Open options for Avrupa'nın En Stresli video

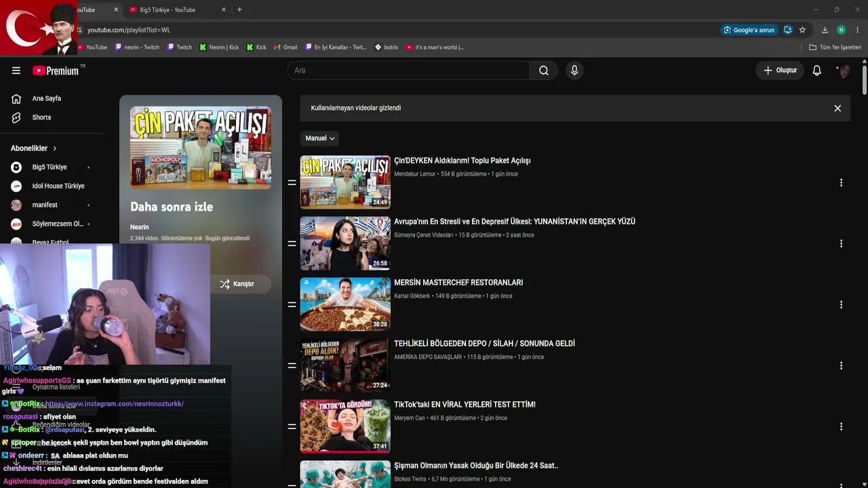tap(841, 244)
